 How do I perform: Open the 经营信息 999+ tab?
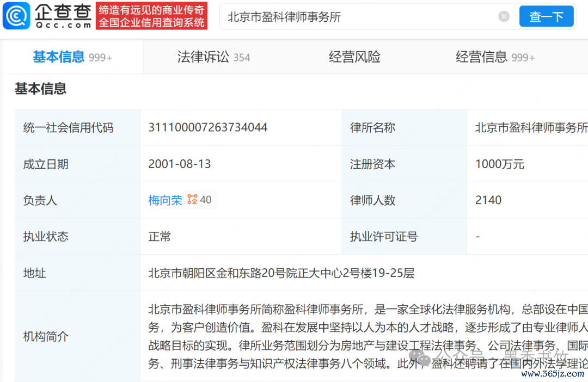coord(495,57)
